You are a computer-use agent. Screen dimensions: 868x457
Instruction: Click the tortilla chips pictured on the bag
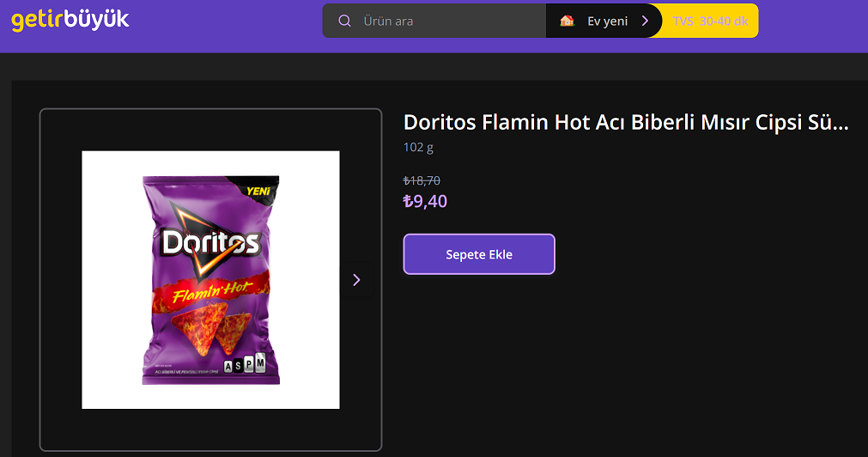(212, 328)
